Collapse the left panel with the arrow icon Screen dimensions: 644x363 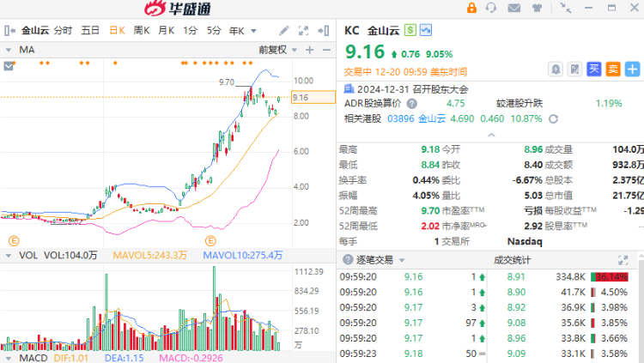[9, 30]
